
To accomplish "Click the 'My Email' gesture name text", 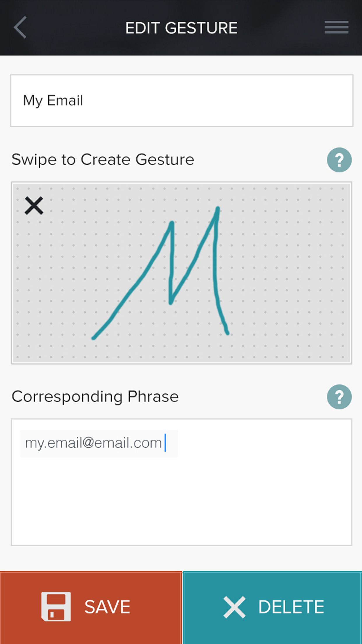I will pos(53,101).
